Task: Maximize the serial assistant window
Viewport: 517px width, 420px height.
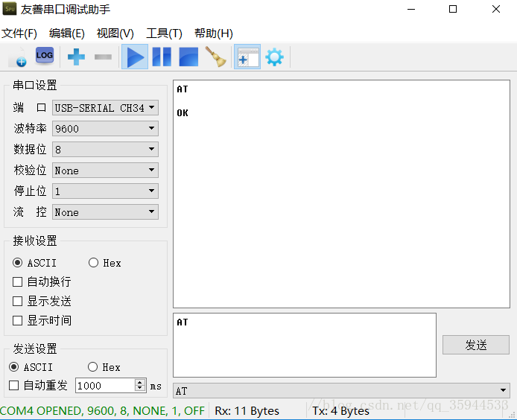Action: (x=453, y=9)
